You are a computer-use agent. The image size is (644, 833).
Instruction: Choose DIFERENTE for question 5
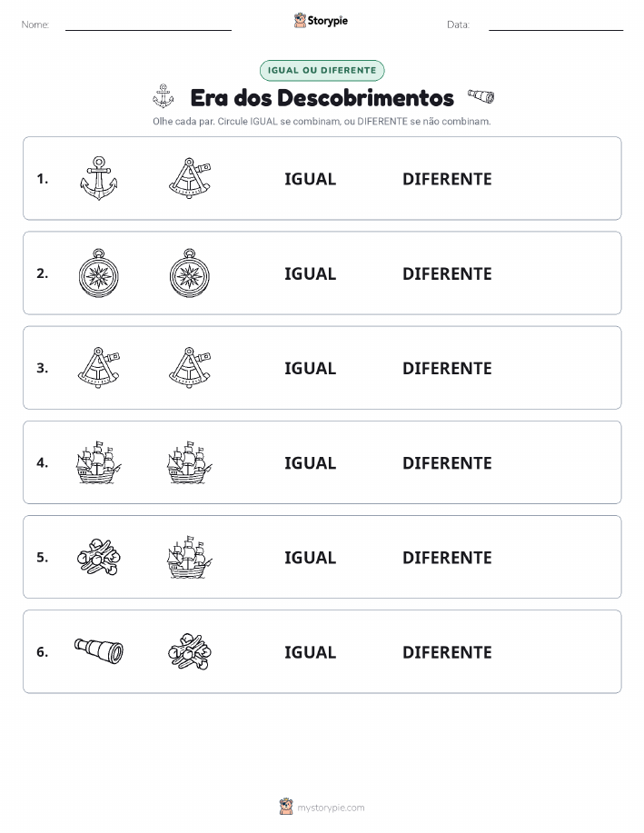447,557
